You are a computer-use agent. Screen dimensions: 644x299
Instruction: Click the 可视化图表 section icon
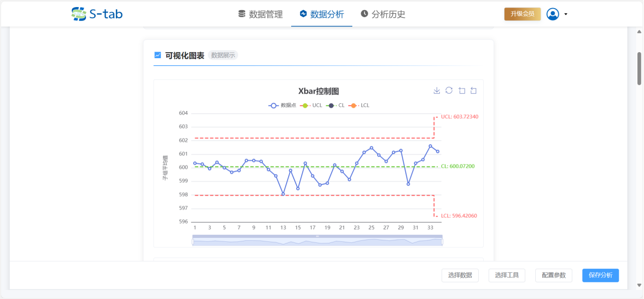pos(158,55)
